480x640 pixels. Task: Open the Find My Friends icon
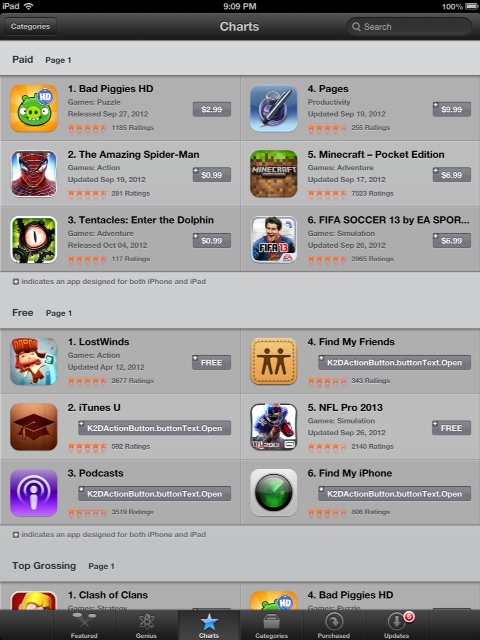pos(273,361)
